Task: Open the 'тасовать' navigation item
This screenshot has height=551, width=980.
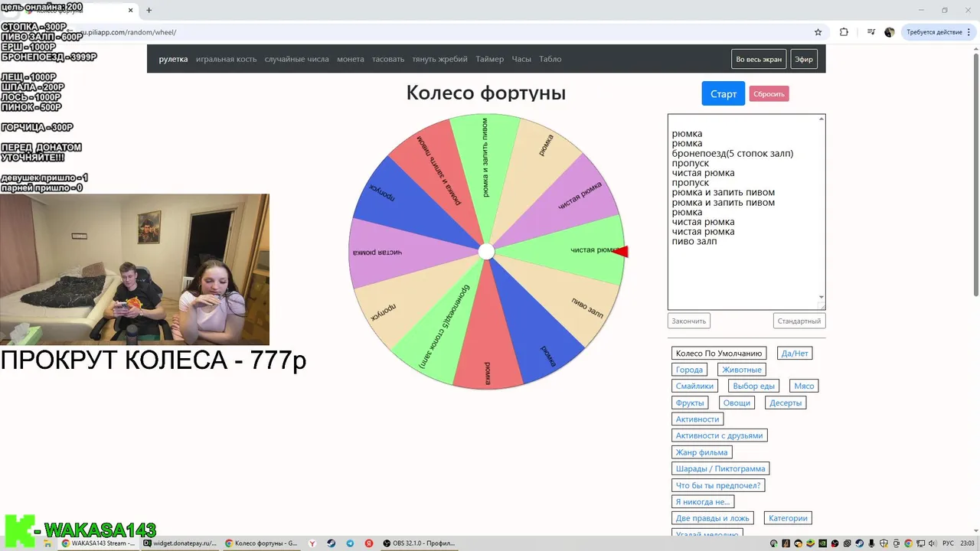Action: [388, 59]
